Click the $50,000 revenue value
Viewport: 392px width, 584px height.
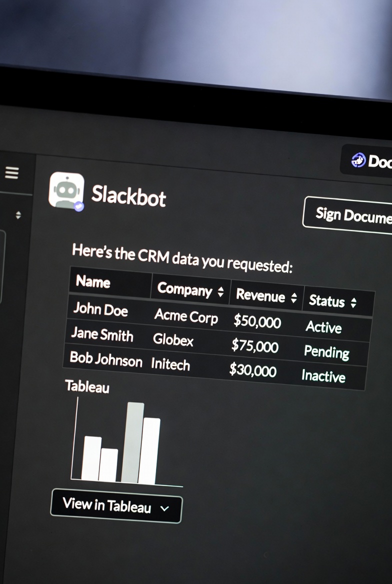pos(257,321)
